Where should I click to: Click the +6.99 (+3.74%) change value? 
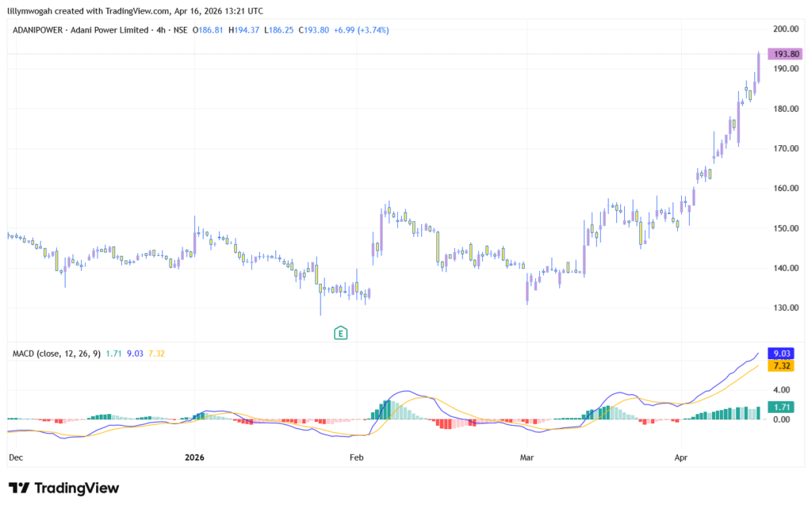361,30
